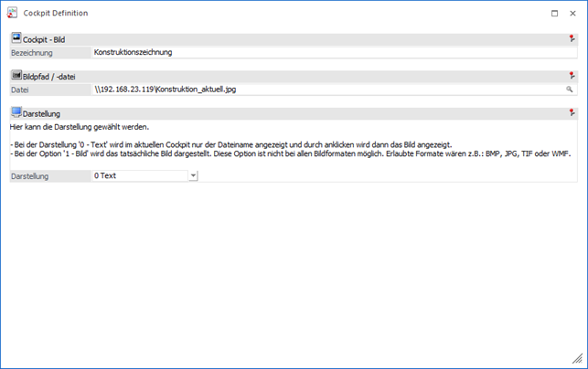The image size is (588, 369).
Task: Close the Cockpit Definition window
Action: [572, 14]
